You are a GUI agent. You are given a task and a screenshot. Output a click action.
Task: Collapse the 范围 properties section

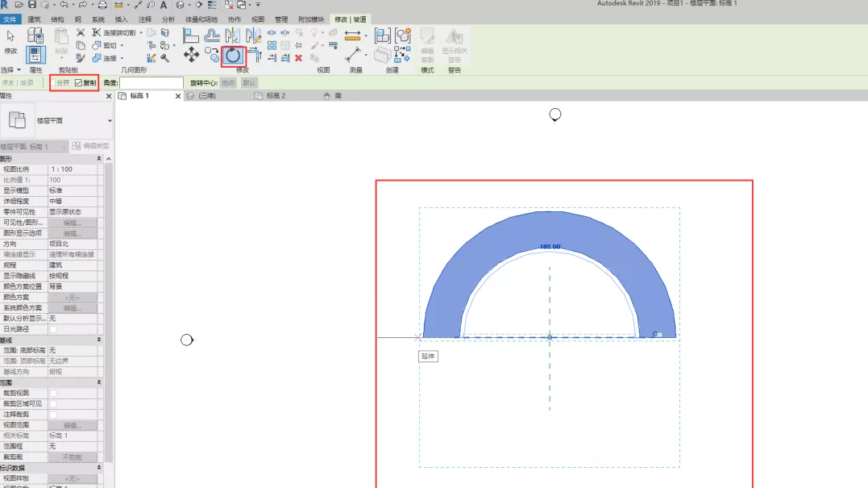click(99, 382)
